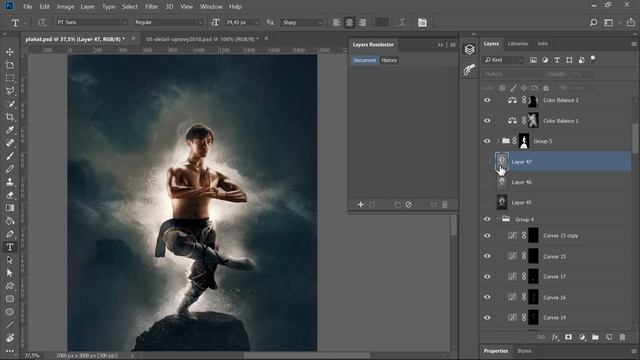This screenshot has width=640, height=360.
Task: Select the Eraser tool
Action: click(10, 195)
